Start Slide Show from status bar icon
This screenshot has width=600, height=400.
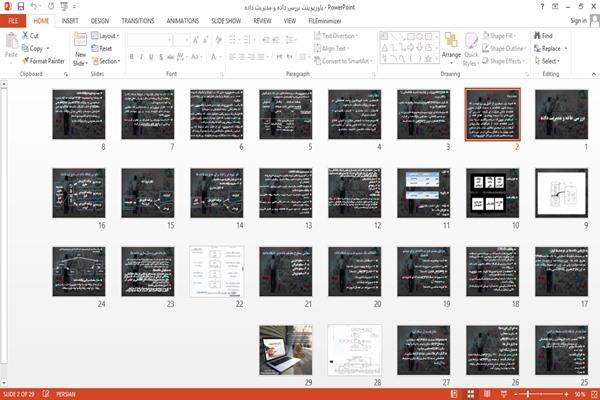504,394
